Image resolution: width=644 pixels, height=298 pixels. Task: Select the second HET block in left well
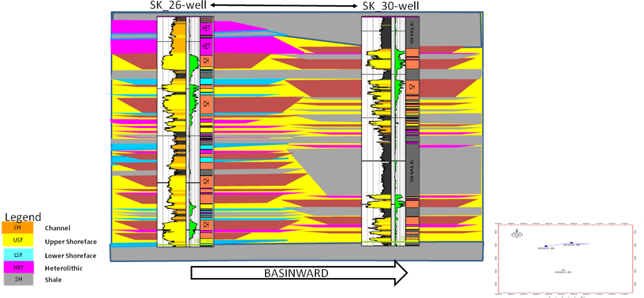pos(206,46)
